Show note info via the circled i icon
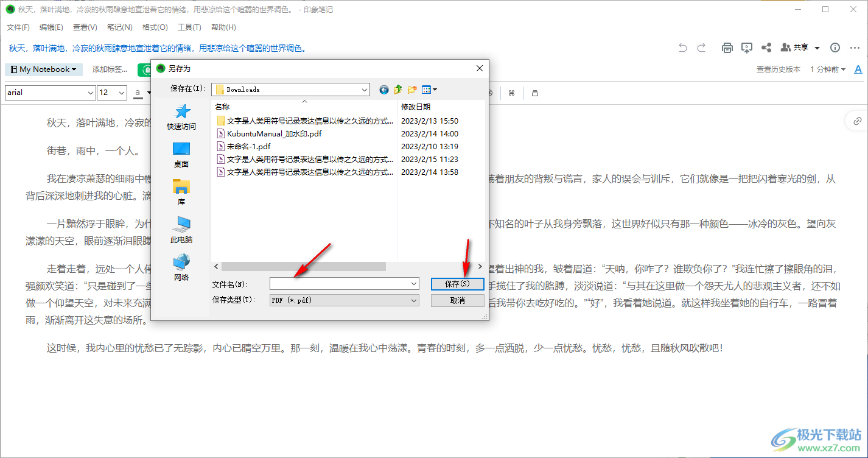 tap(835, 48)
